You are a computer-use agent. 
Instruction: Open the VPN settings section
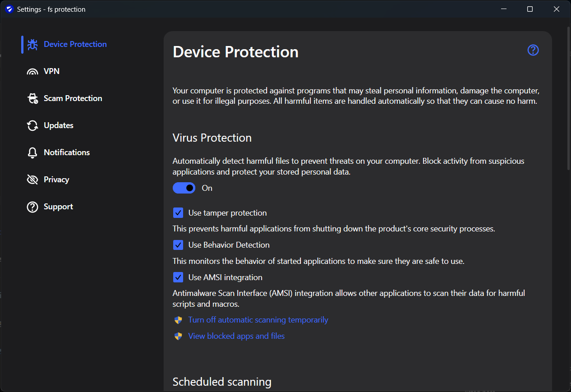[x=51, y=71]
